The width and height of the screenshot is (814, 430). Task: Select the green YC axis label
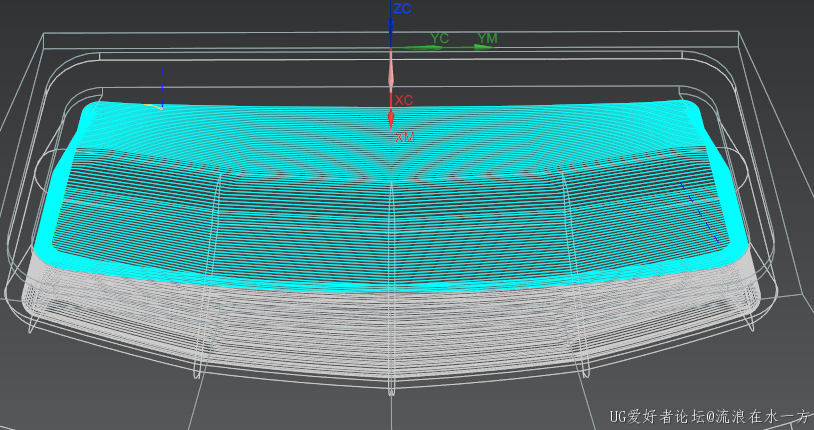(x=439, y=38)
